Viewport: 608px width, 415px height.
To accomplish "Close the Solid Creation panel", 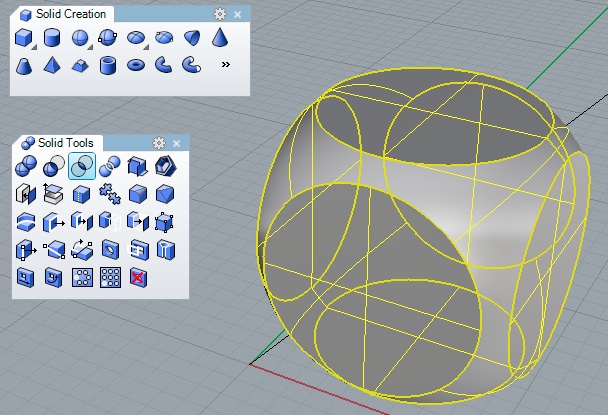I will [x=238, y=15].
